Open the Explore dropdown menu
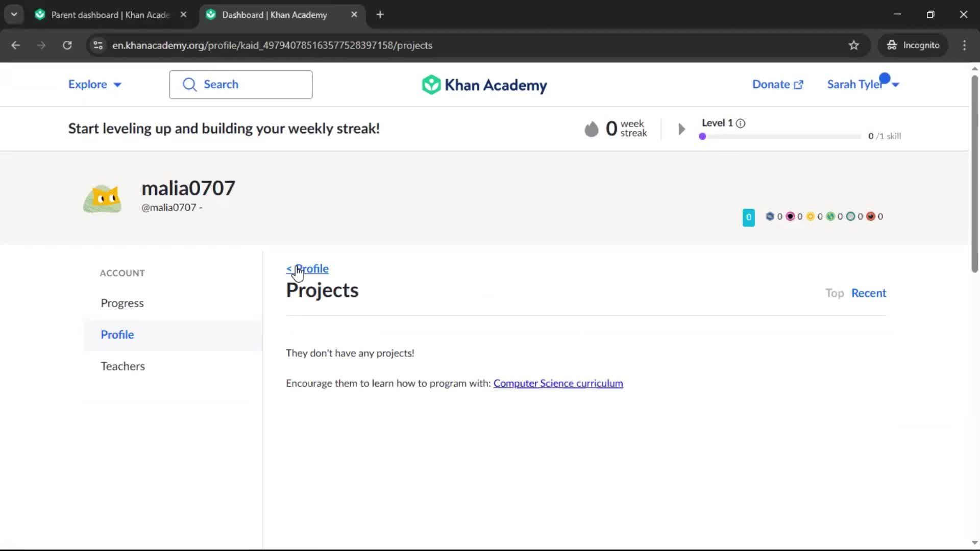Image resolution: width=980 pixels, height=551 pixels. tap(95, 85)
